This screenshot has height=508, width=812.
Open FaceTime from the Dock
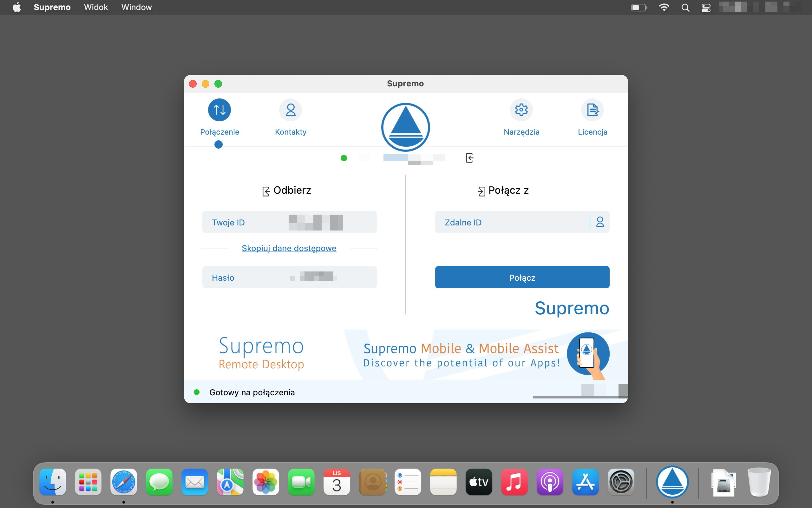coord(301,482)
